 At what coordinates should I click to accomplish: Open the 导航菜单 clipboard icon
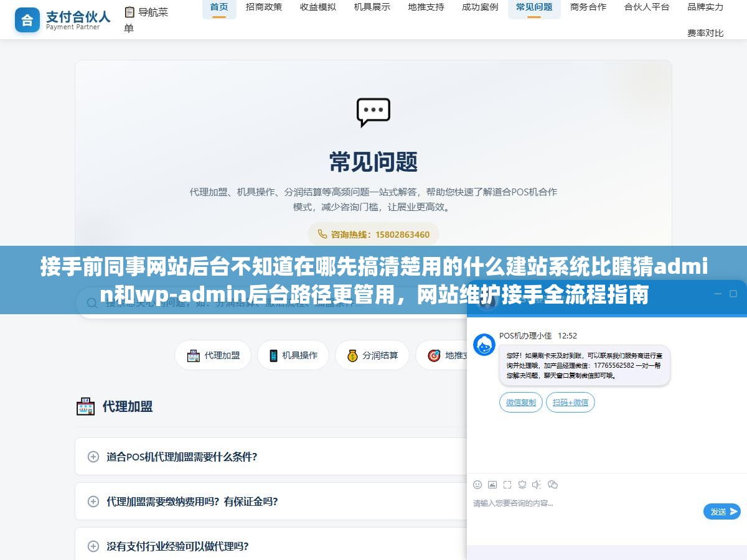click(x=129, y=12)
